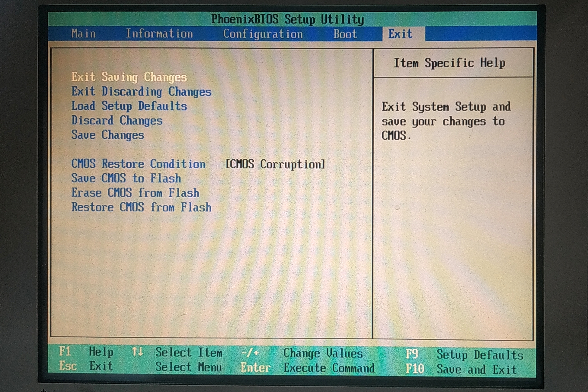Select the Discard Changes entry
Screen dimensions: 588x392
(117, 120)
